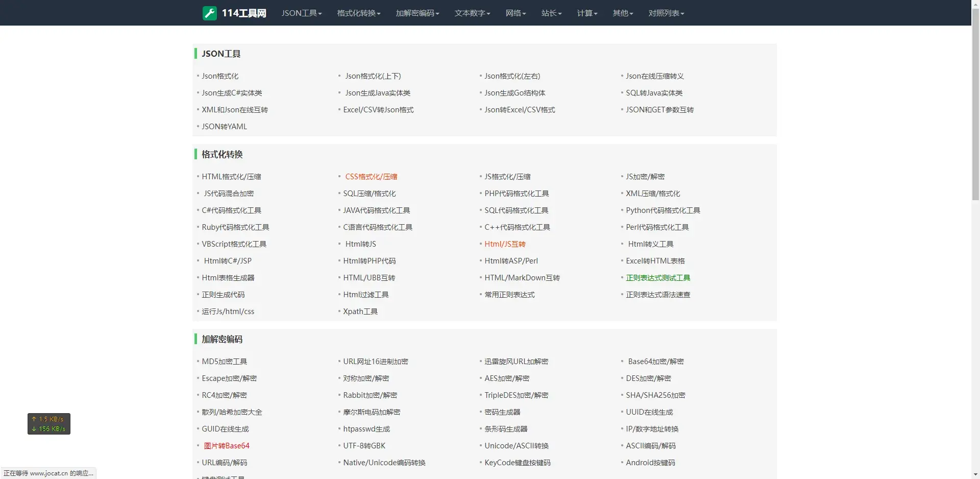The height and width of the screenshot is (479, 980).
Task: Open the 对照列表 dropdown menu
Action: [667, 13]
